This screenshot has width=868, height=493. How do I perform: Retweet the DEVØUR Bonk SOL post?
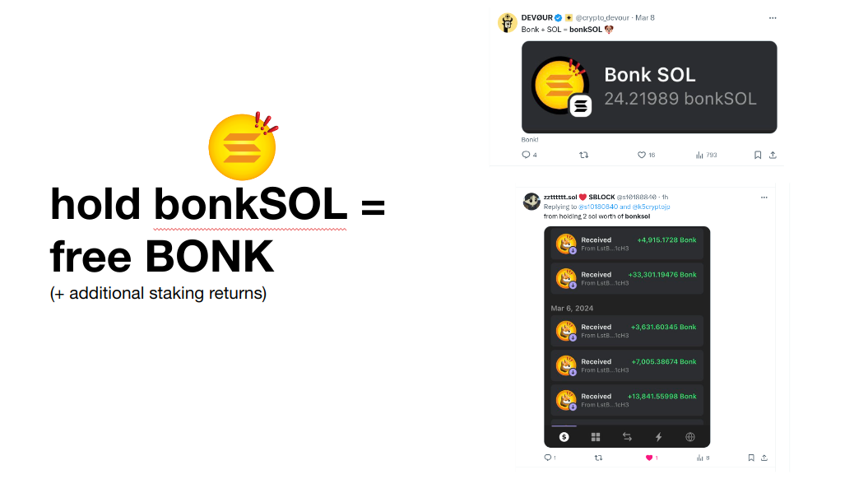(x=583, y=155)
